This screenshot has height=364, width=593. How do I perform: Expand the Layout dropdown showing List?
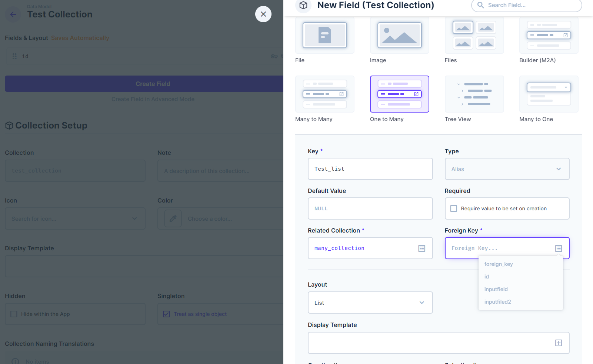(x=370, y=303)
